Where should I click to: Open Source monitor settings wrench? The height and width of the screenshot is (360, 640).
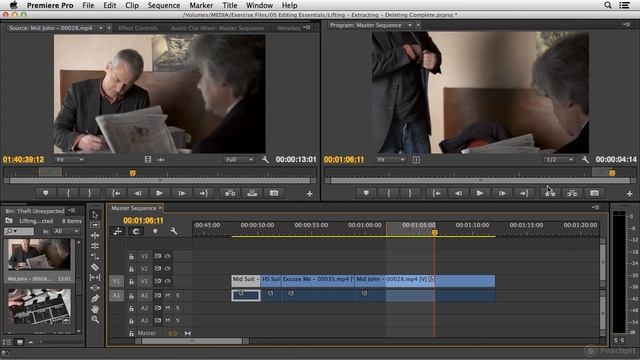265,160
